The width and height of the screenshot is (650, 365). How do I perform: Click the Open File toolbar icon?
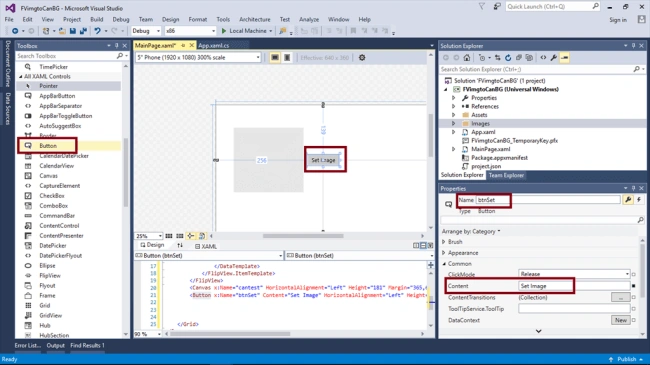62,31
